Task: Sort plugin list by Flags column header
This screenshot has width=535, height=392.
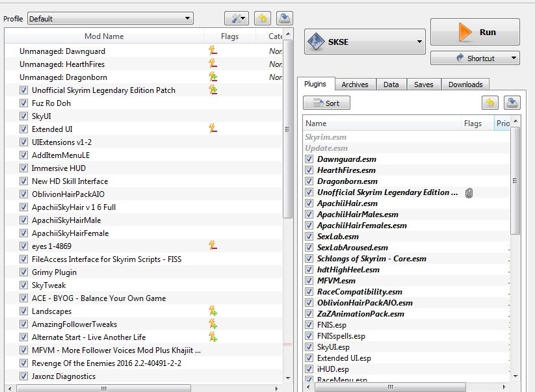Action: [477, 123]
